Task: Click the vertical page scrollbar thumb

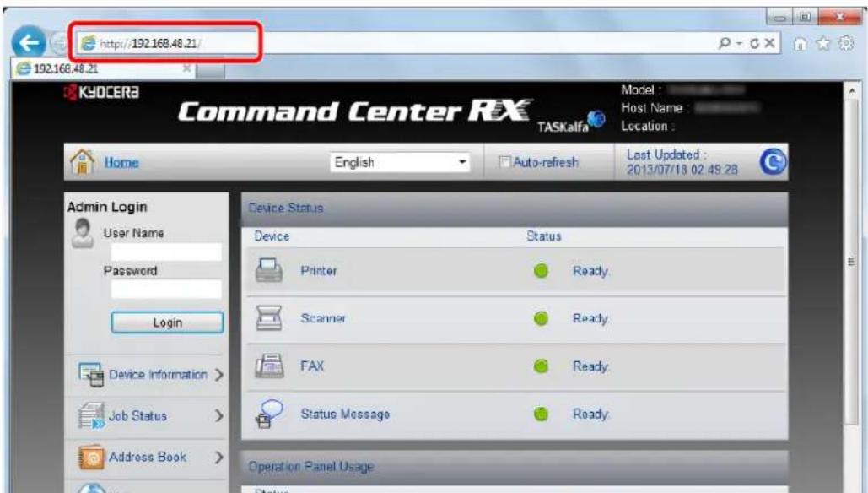Action: point(851,262)
